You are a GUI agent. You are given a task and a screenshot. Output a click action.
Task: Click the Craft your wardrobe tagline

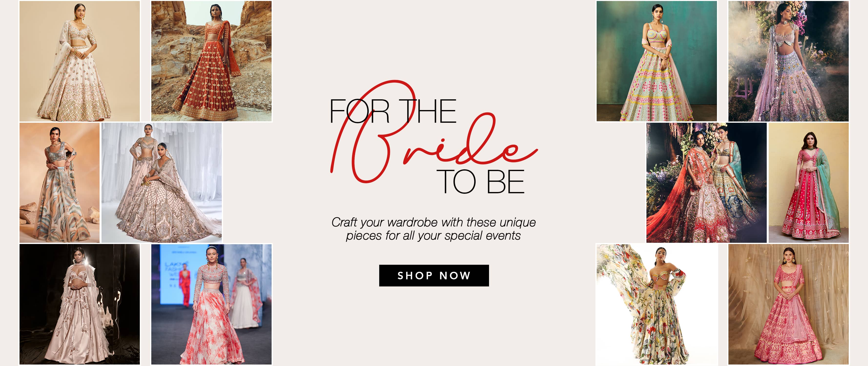pyautogui.click(x=434, y=229)
